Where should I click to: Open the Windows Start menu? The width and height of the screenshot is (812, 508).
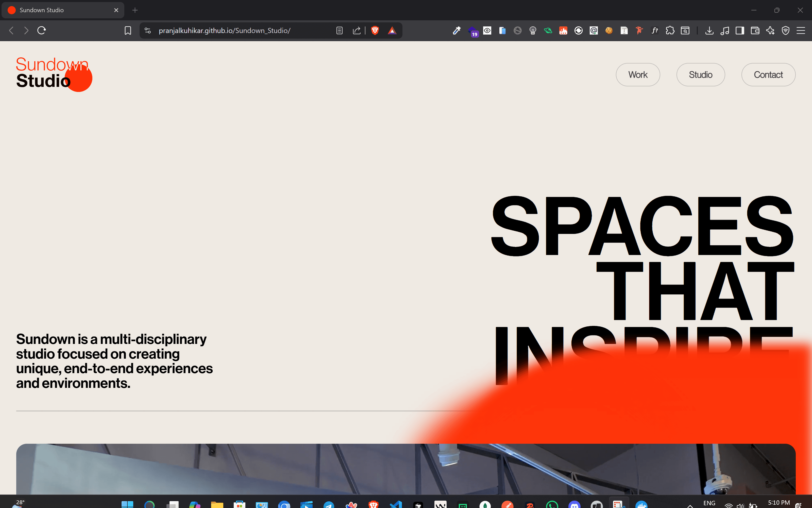pos(127,504)
